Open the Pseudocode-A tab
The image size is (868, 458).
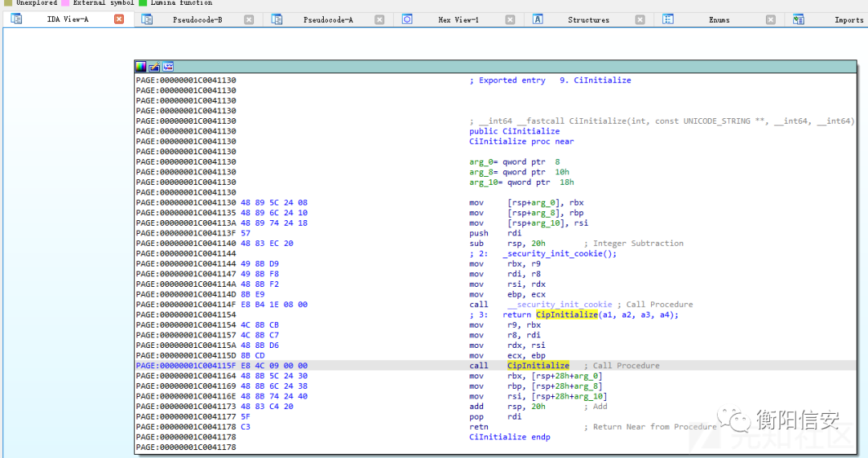(x=328, y=20)
